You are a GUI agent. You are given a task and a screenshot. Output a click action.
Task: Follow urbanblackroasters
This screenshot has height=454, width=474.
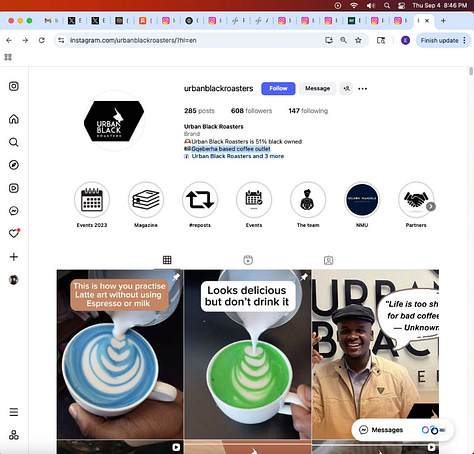tap(278, 89)
